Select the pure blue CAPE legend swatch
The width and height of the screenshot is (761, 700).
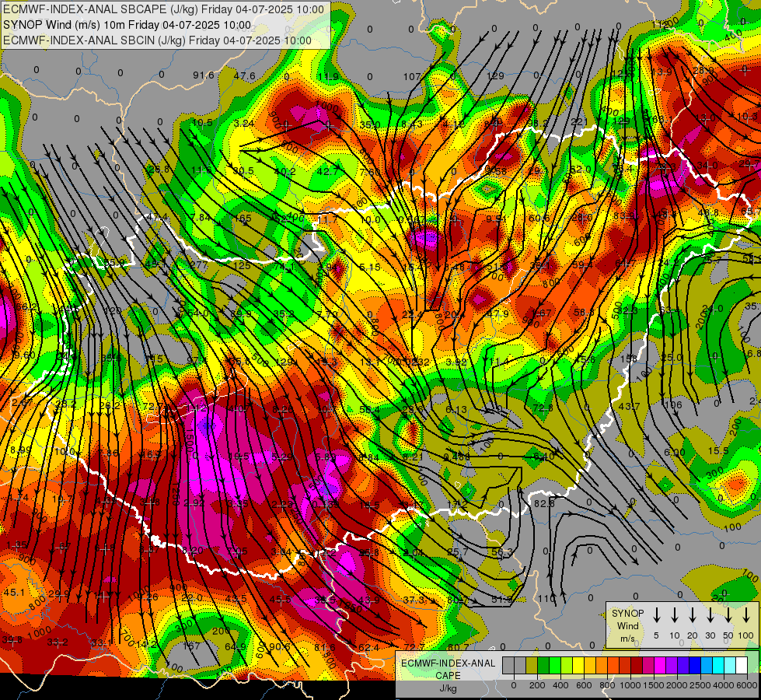coord(695,666)
